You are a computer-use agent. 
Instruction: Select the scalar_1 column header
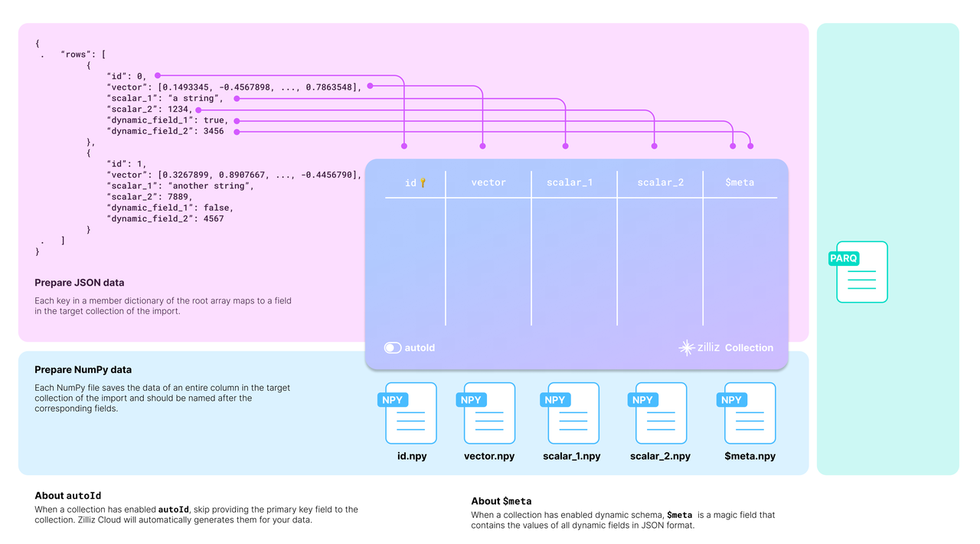tap(570, 182)
